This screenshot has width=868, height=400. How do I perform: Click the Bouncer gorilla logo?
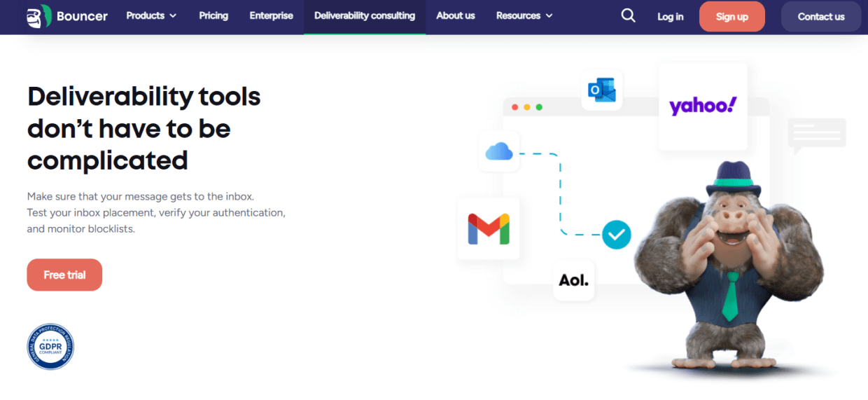(x=38, y=16)
